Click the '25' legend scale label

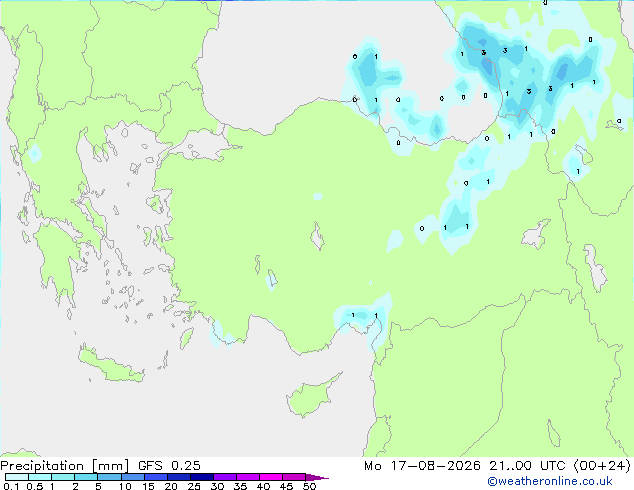pos(194,486)
